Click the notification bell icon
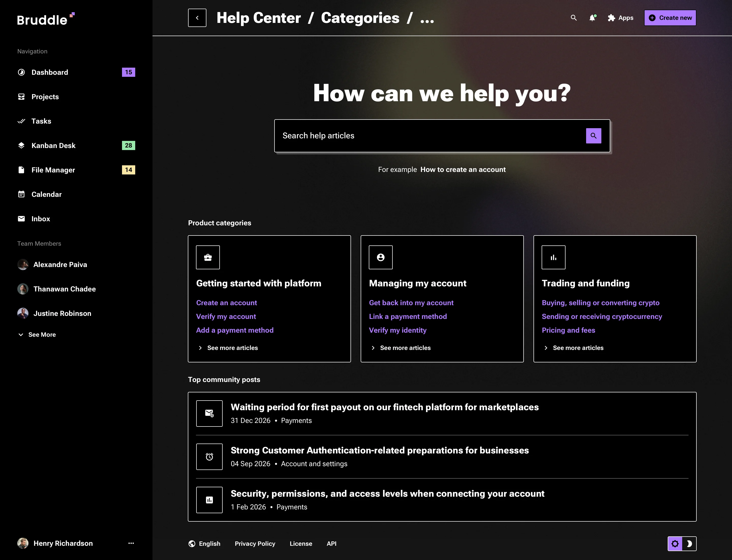The image size is (732, 560). pos(592,18)
